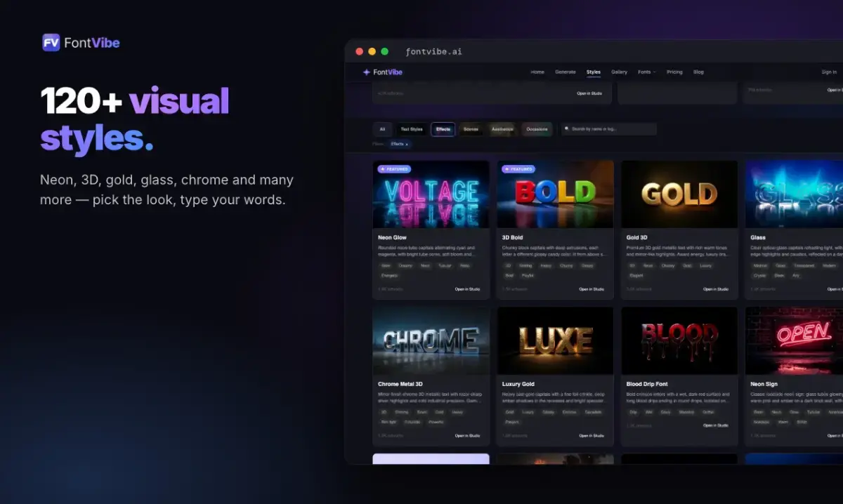Open the Blood Drip Font thumbnail
The image size is (843, 504).
tap(680, 340)
